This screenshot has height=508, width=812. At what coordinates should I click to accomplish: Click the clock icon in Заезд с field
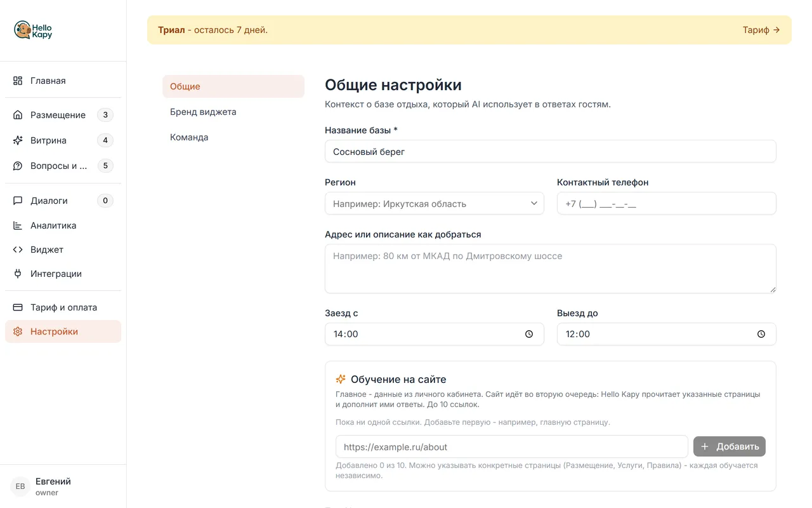click(529, 334)
